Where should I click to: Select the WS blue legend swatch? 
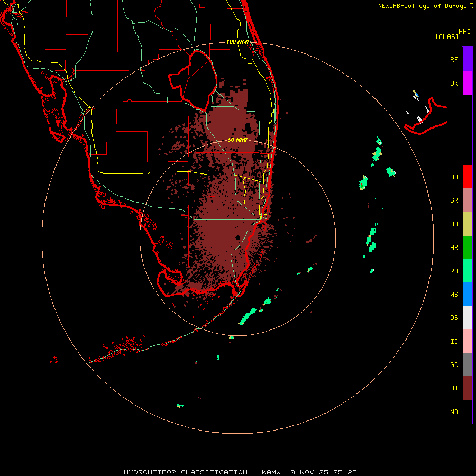click(467, 294)
